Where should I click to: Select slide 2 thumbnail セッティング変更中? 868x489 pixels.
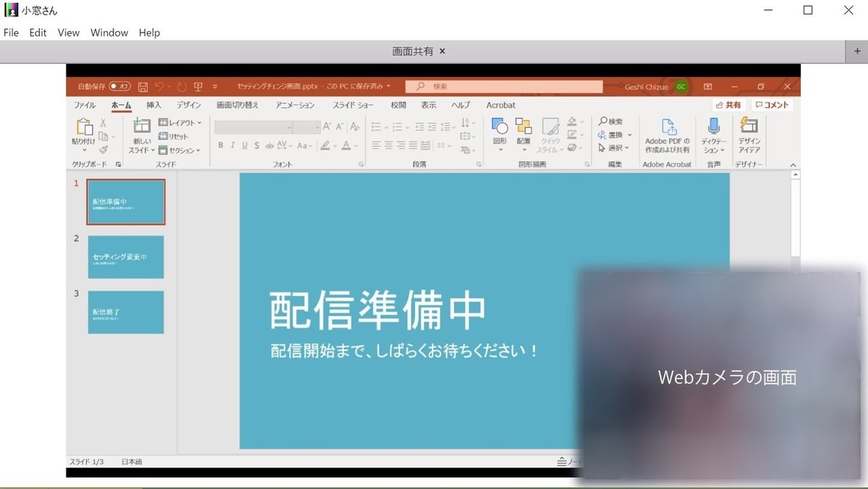click(126, 257)
